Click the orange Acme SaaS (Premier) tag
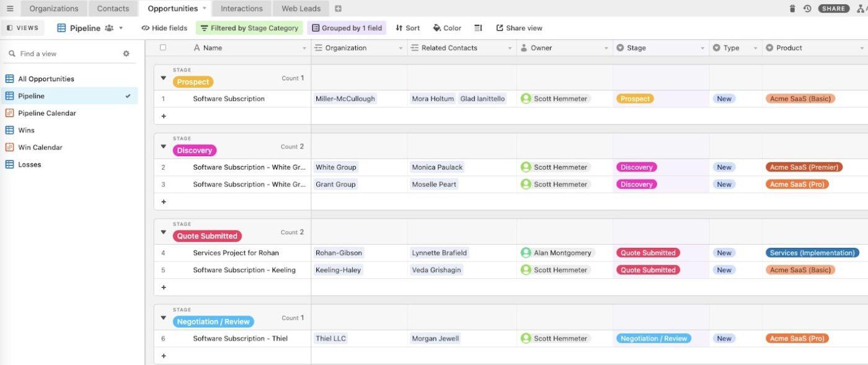The height and width of the screenshot is (365, 868). [804, 167]
